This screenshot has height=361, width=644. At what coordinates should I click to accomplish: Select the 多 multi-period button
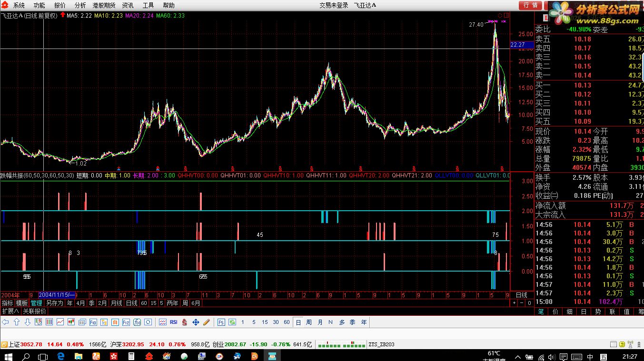[342, 322]
